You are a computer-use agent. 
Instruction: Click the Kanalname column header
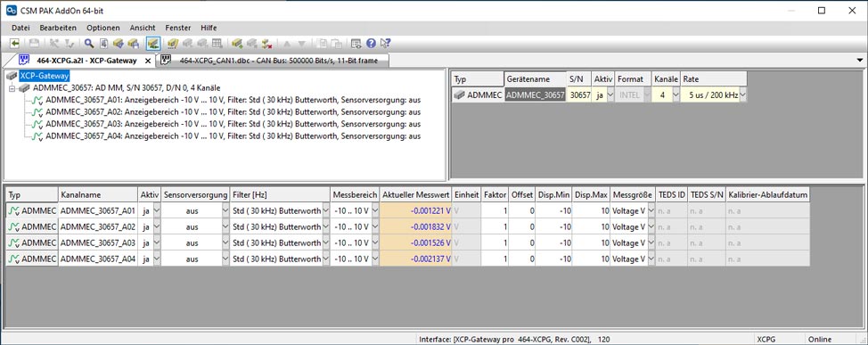click(x=98, y=195)
